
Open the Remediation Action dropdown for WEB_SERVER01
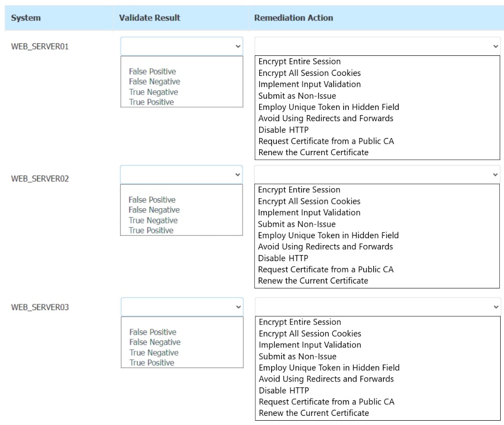(x=377, y=45)
